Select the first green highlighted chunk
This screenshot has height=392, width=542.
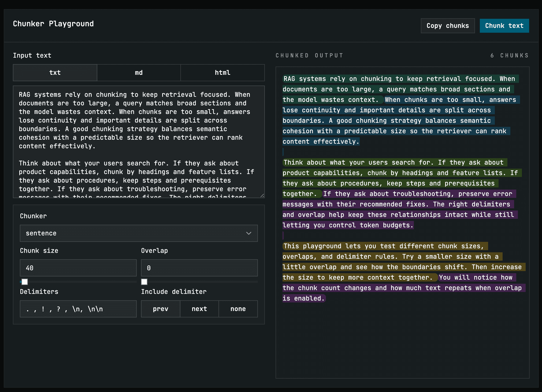[348, 89]
